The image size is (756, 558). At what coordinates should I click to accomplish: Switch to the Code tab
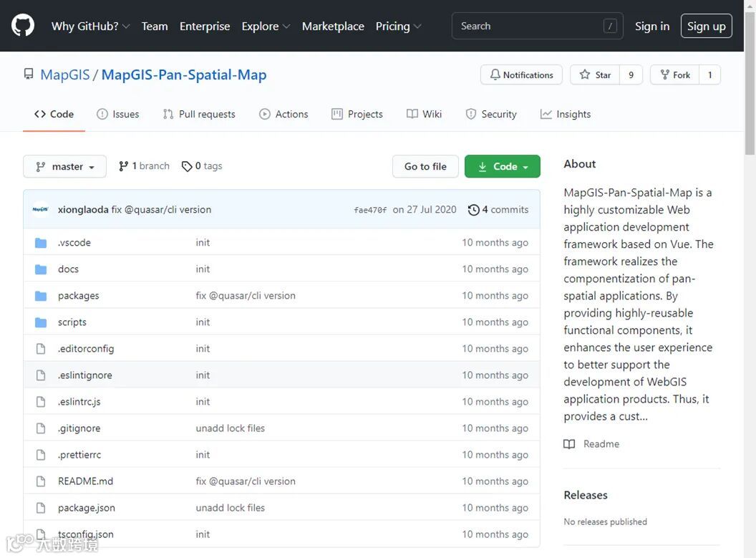click(54, 115)
